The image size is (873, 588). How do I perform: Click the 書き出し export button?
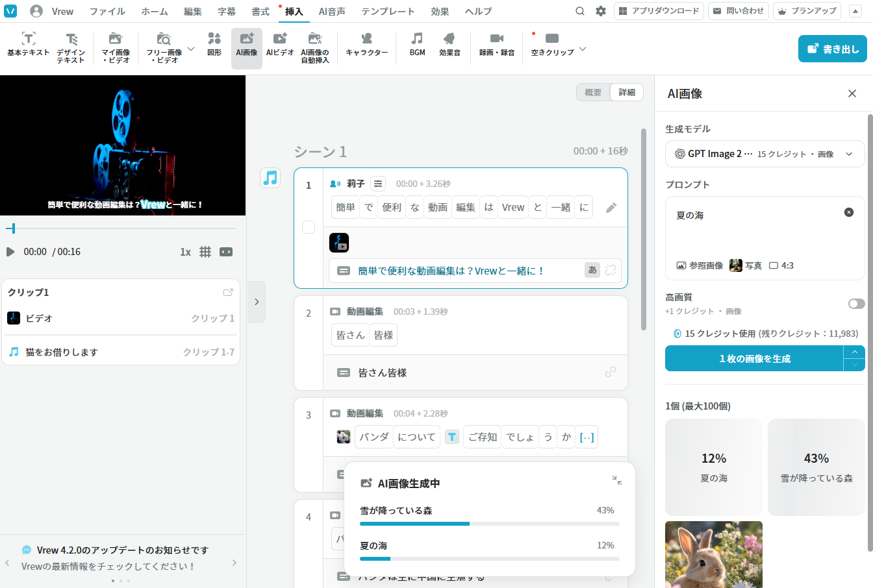pyautogui.click(x=833, y=49)
